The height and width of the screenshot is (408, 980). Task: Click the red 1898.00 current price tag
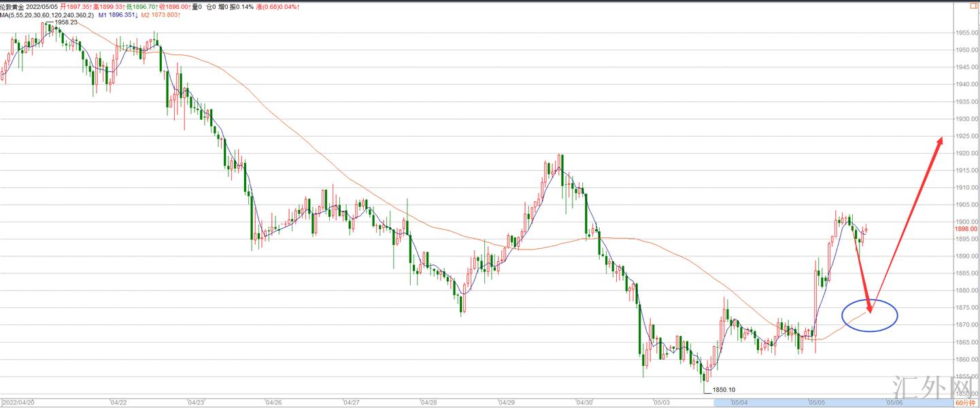[x=966, y=229]
